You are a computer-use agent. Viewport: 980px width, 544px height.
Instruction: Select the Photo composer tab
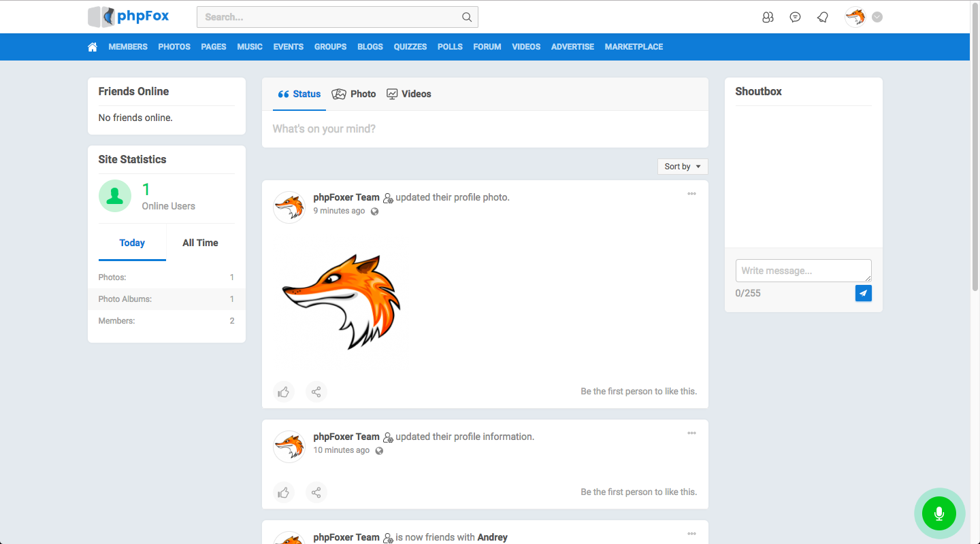354,94
